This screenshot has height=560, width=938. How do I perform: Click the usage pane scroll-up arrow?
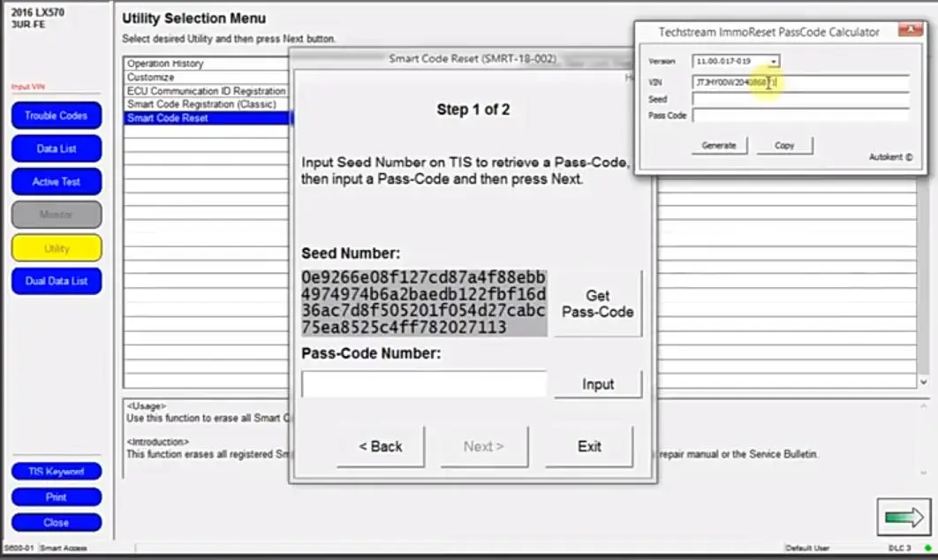(x=923, y=406)
